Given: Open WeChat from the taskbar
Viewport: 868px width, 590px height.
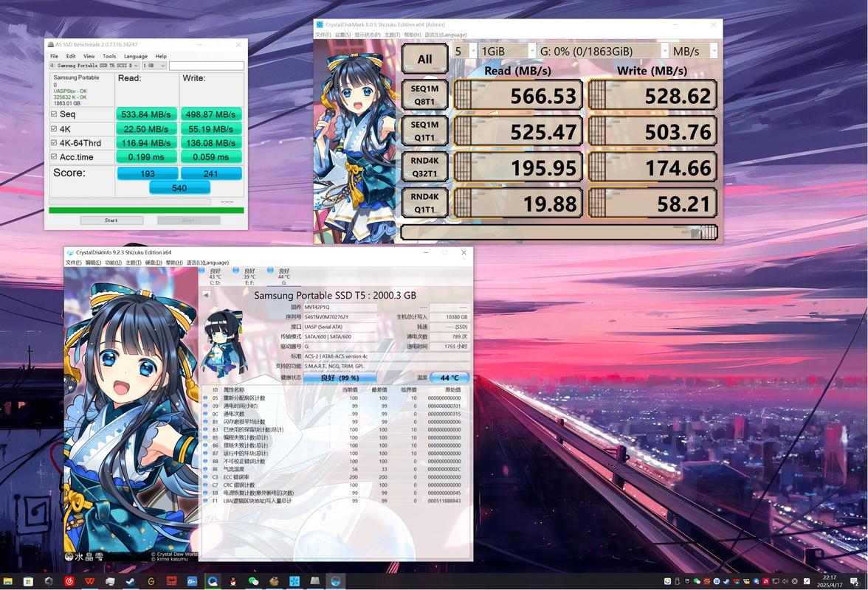Looking at the screenshot, I should point(254,581).
